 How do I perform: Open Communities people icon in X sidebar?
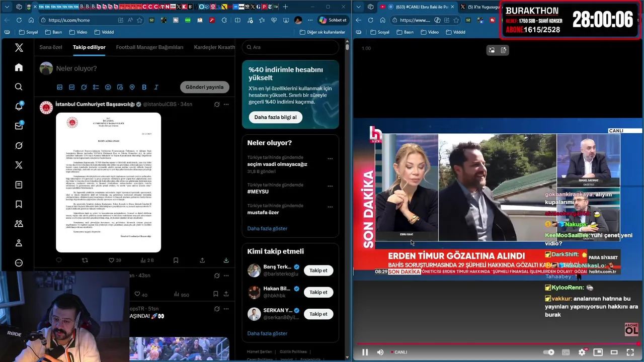coord(19,224)
